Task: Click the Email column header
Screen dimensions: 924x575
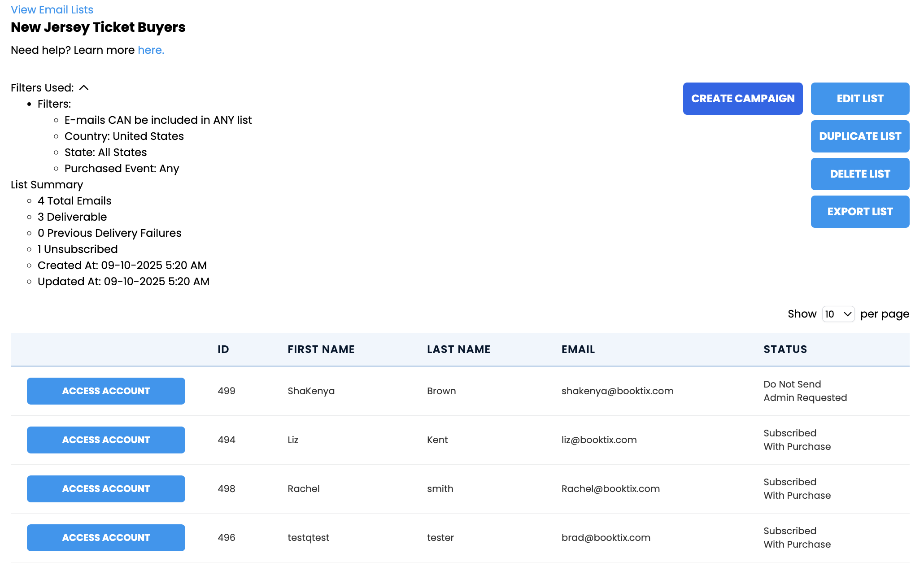Action: 578,349
